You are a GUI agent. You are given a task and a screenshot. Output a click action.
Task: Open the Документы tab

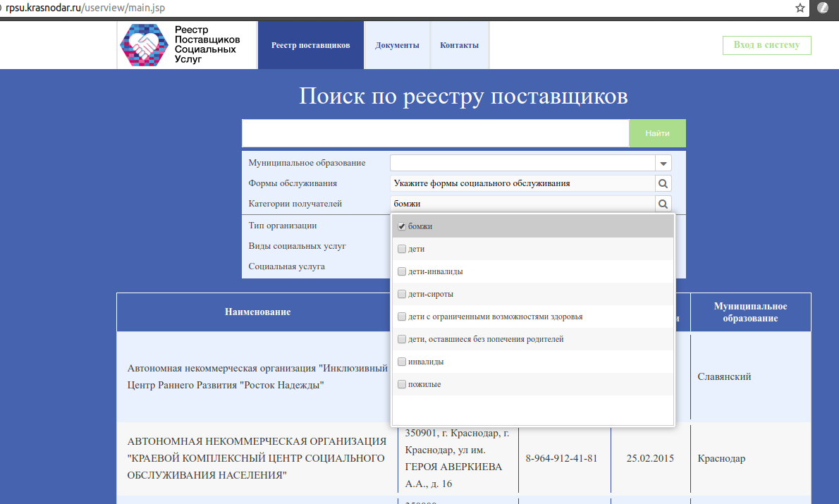[x=397, y=45]
